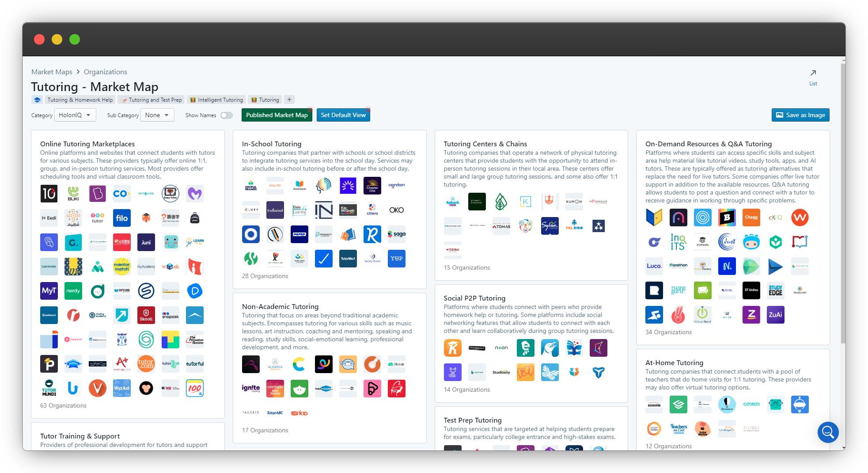Click the Inq ITS logo
The image size is (868, 473).
(x=678, y=242)
